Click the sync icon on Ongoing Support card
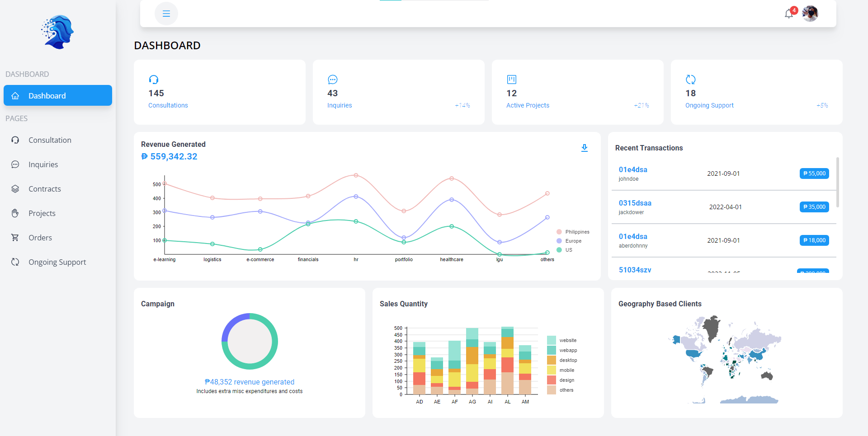 coord(691,80)
